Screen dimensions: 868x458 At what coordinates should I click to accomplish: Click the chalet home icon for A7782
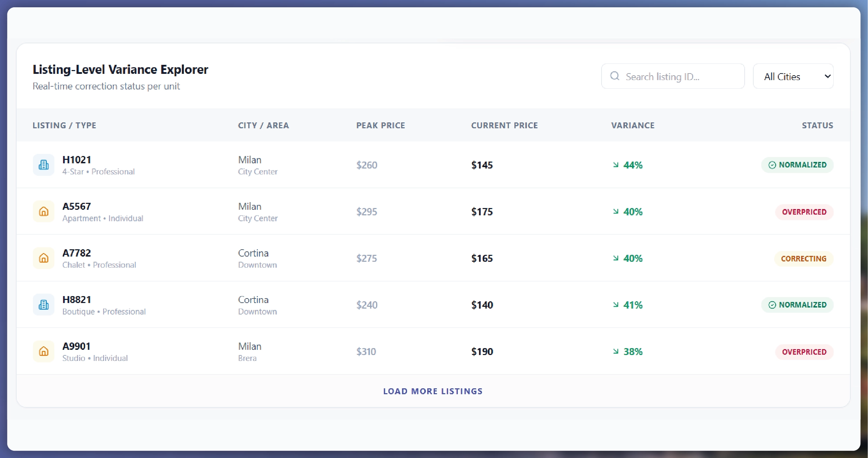coord(44,258)
